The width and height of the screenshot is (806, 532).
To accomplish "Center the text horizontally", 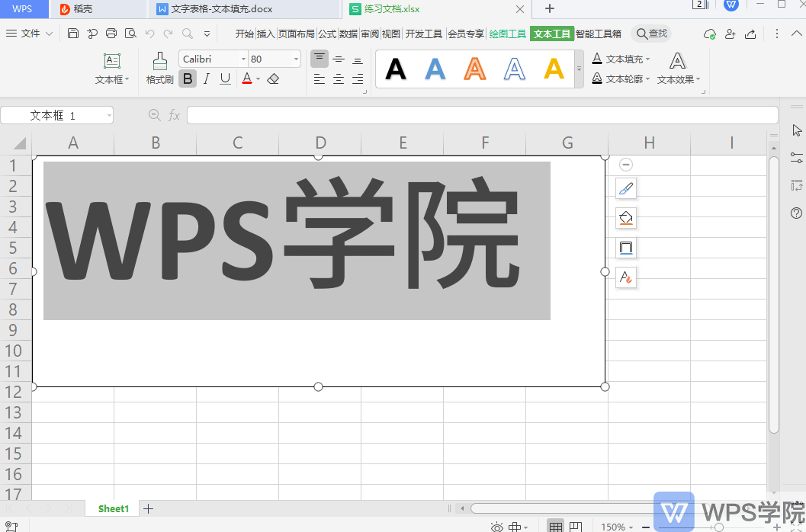I will click(x=339, y=79).
